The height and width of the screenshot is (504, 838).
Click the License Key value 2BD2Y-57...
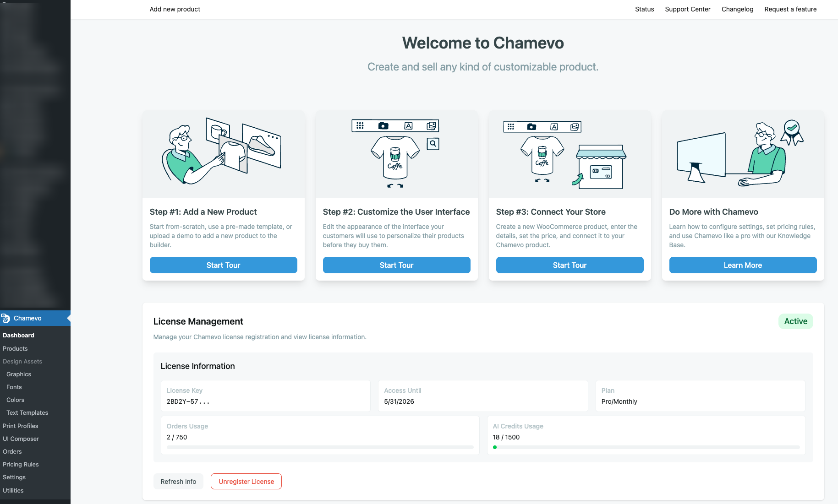(x=188, y=401)
